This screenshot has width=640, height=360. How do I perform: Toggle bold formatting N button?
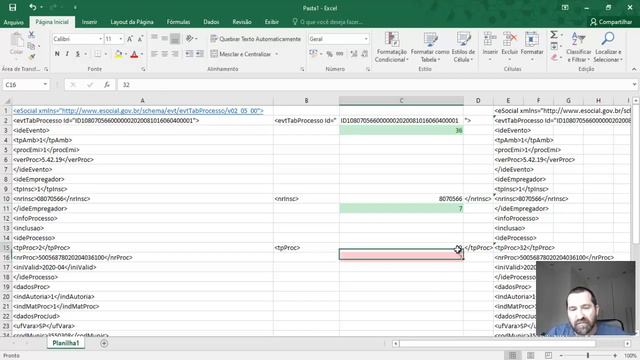point(57,54)
